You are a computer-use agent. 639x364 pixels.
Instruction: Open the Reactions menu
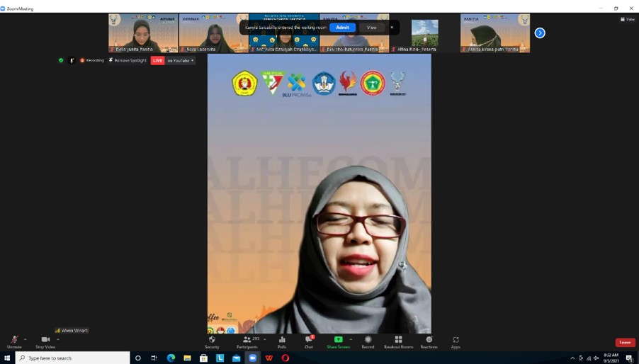pyautogui.click(x=429, y=342)
